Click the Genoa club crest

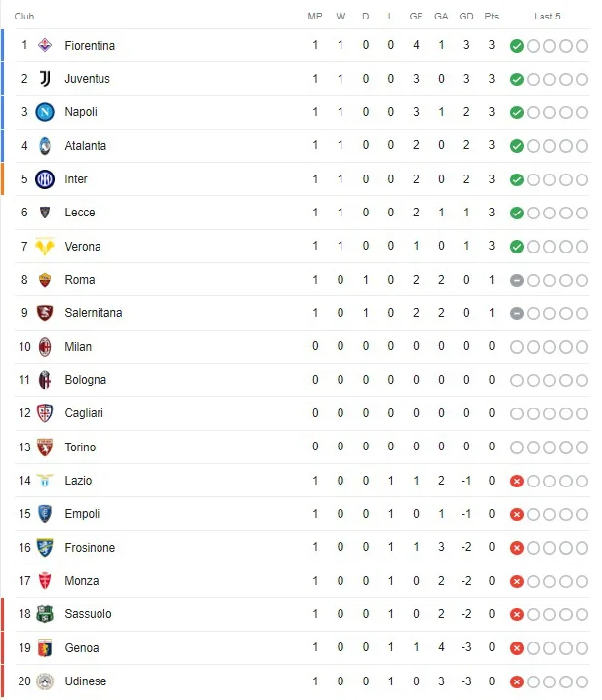[45, 647]
